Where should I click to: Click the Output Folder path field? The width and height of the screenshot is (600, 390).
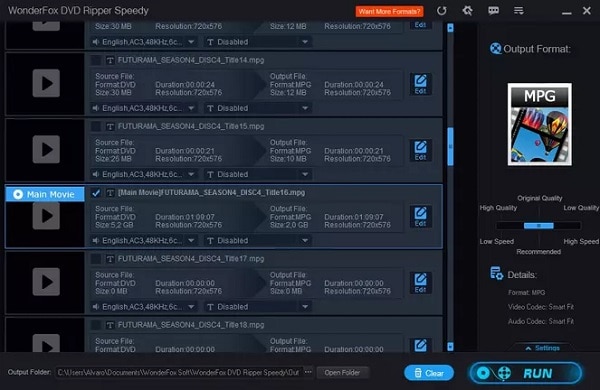coord(179,372)
